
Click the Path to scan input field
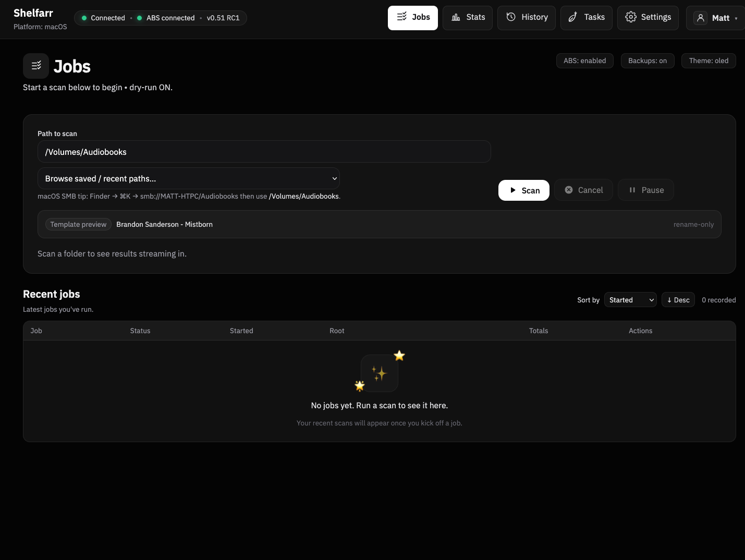coord(264,152)
